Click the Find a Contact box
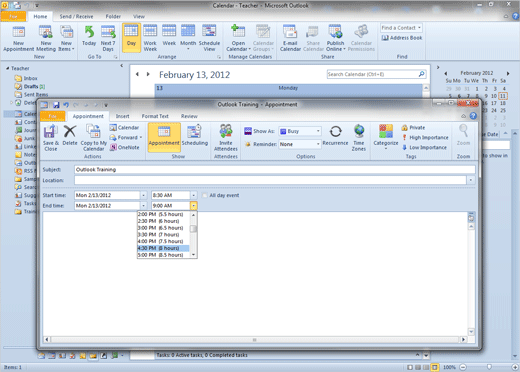520x372 pixels. pyautogui.click(x=401, y=28)
